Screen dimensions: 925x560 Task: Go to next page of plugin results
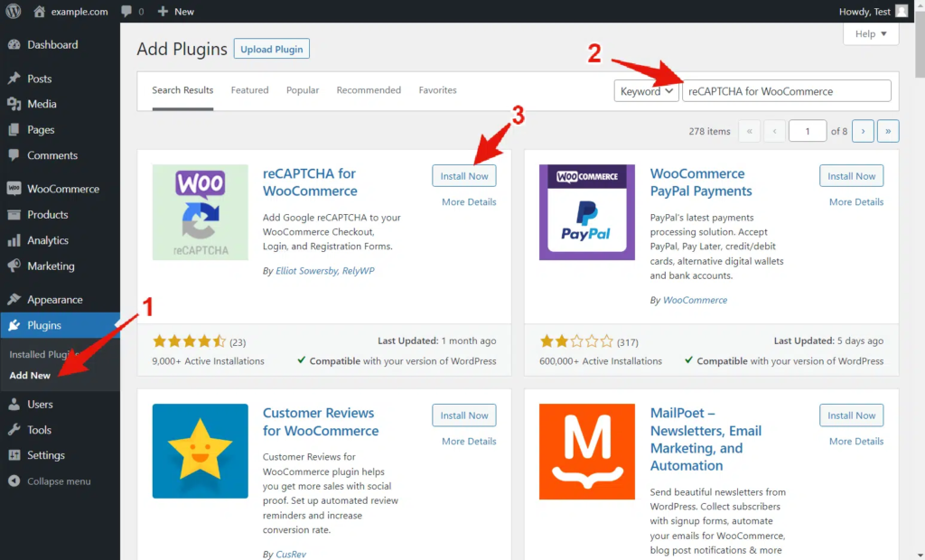click(863, 131)
